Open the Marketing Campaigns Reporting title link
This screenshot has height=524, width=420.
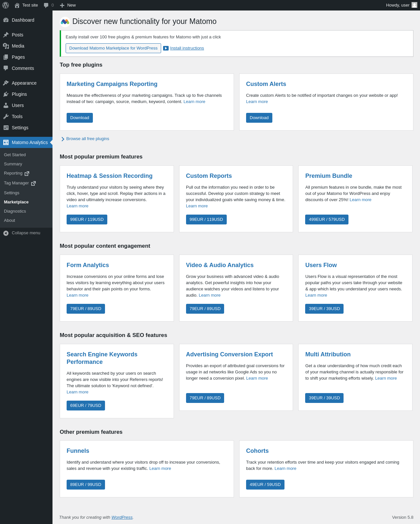point(112,84)
